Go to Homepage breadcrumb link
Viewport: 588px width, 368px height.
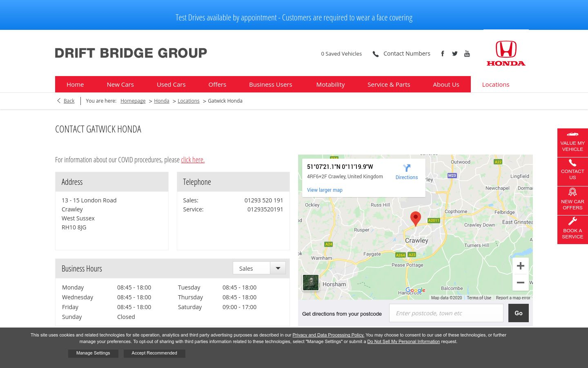tap(133, 101)
